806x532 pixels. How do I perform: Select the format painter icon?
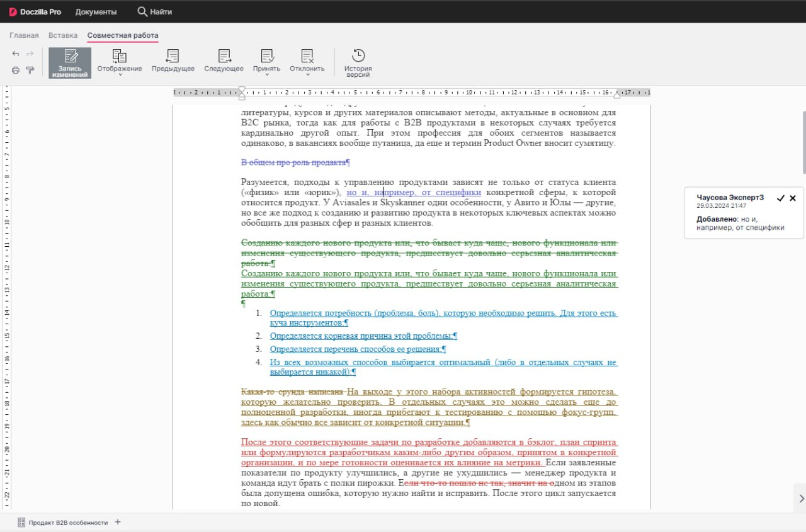30,70
